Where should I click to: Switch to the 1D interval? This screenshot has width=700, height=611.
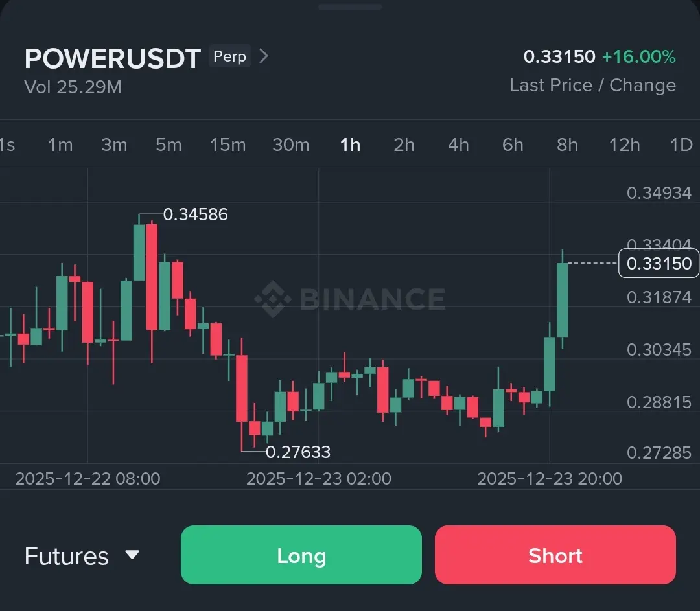681,144
